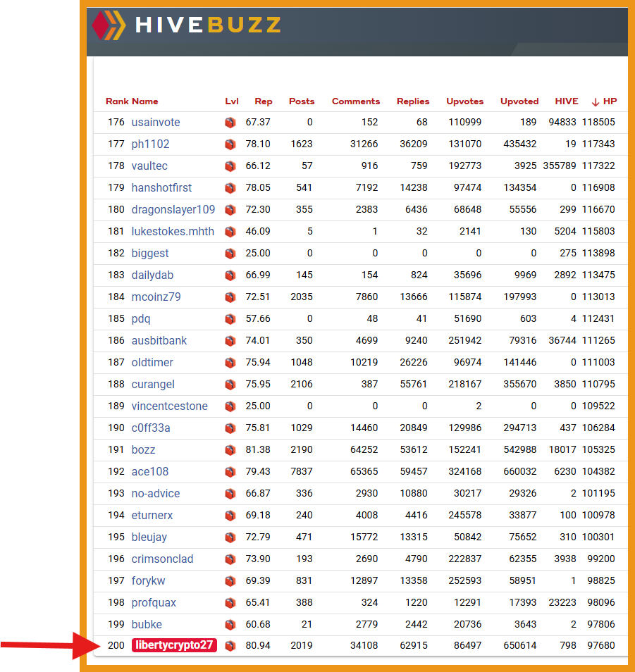Click the level badge icon for libertycrypto27

[230, 646]
